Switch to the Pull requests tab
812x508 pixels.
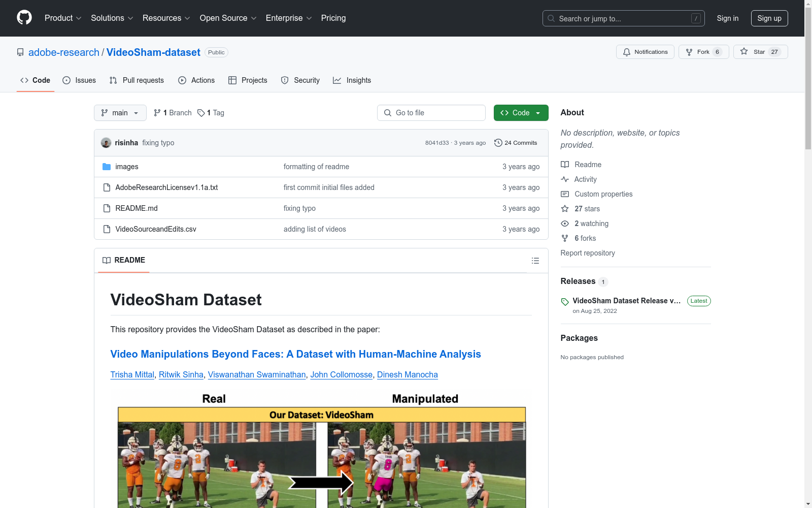(137, 80)
